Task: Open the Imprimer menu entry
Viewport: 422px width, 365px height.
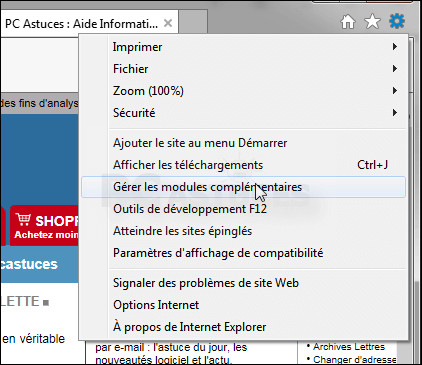Action: pos(243,47)
